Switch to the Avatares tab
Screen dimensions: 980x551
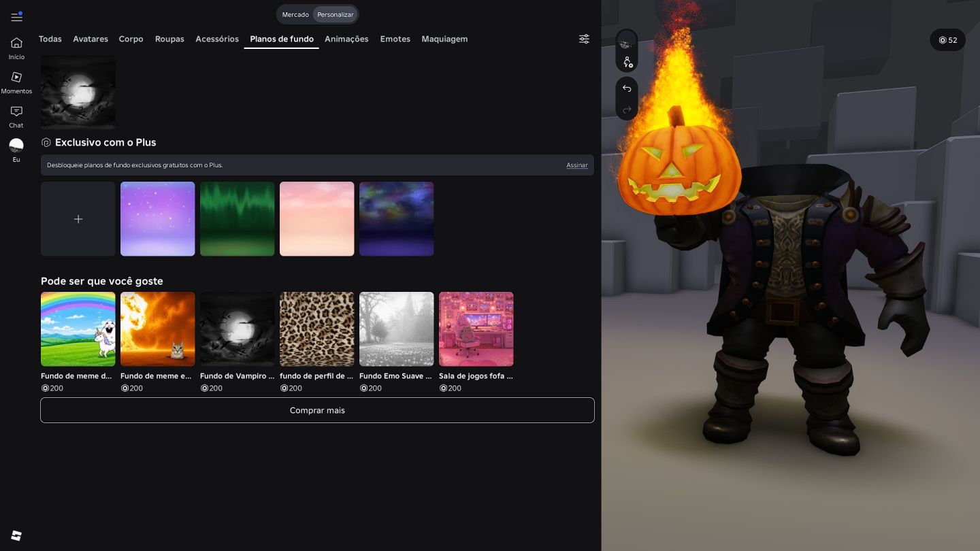tap(91, 39)
